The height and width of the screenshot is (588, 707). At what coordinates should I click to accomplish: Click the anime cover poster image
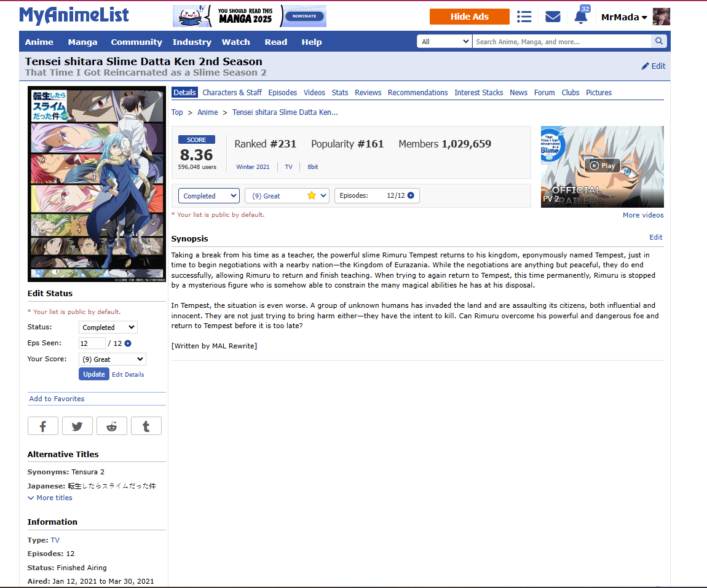(x=97, y=184)
